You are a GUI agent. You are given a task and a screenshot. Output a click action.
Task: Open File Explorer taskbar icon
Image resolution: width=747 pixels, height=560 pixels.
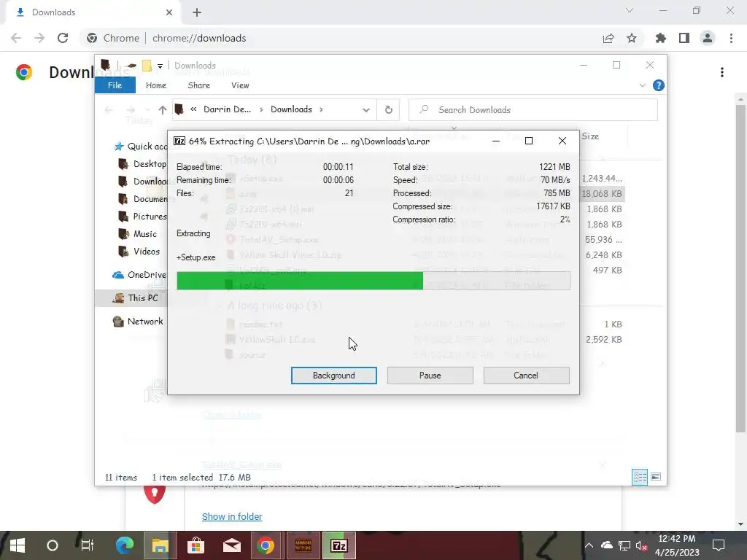160,545
